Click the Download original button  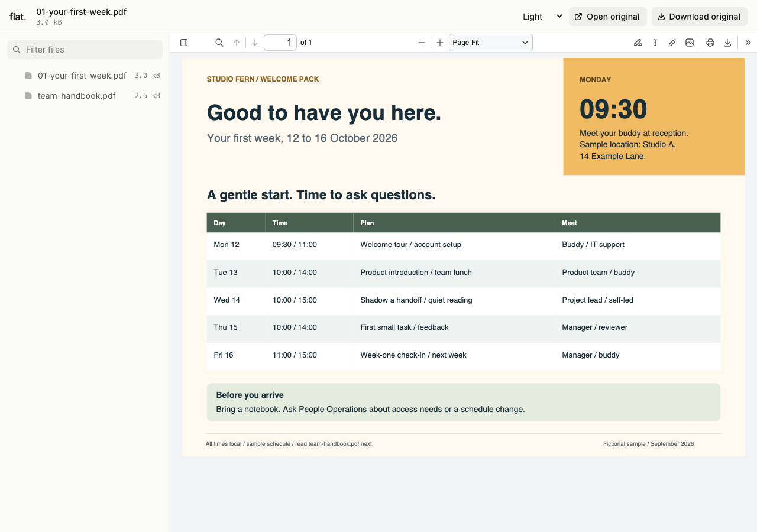(x=700, y=17)
